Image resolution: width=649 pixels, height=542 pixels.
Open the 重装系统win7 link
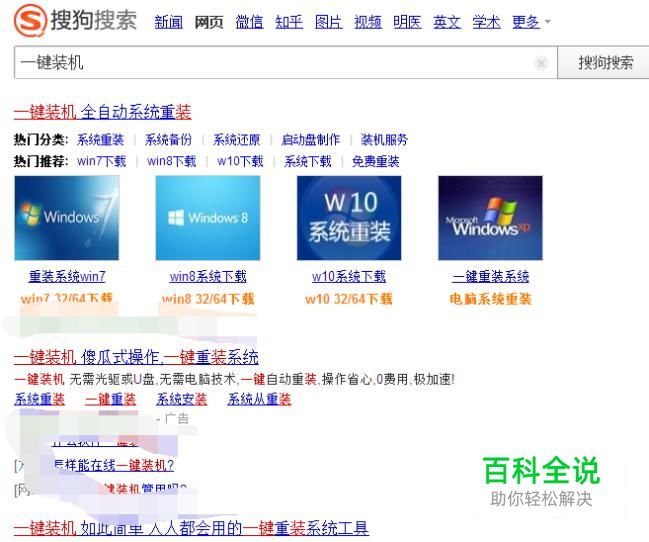click(x=67, y=277)
